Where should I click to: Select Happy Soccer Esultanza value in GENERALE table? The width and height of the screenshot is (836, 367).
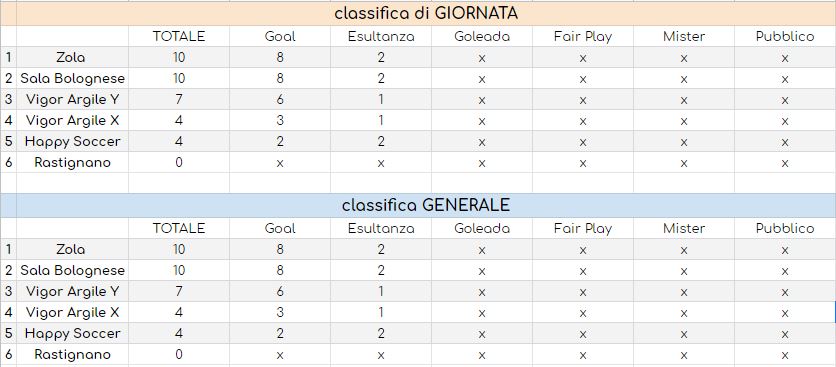(381, 333)
